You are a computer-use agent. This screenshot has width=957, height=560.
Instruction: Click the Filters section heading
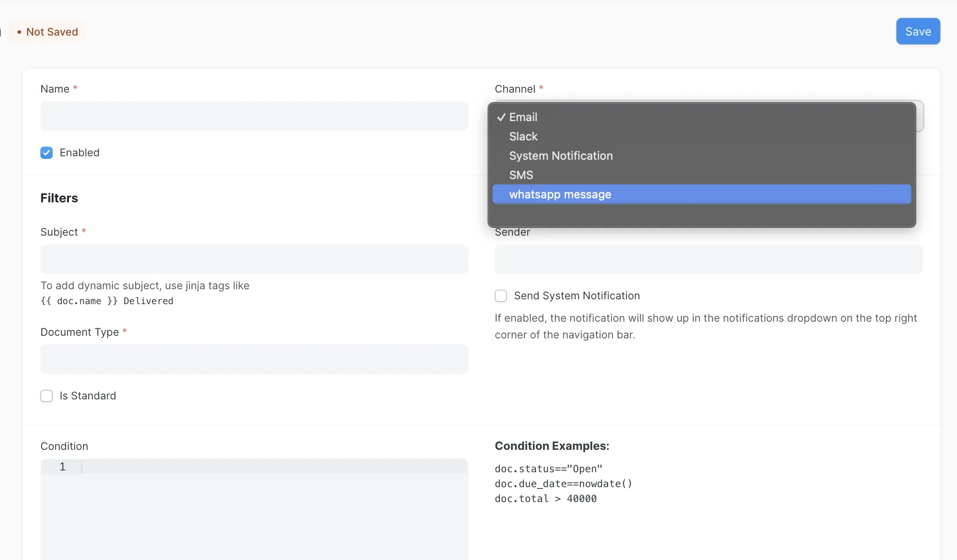[59, 198]
